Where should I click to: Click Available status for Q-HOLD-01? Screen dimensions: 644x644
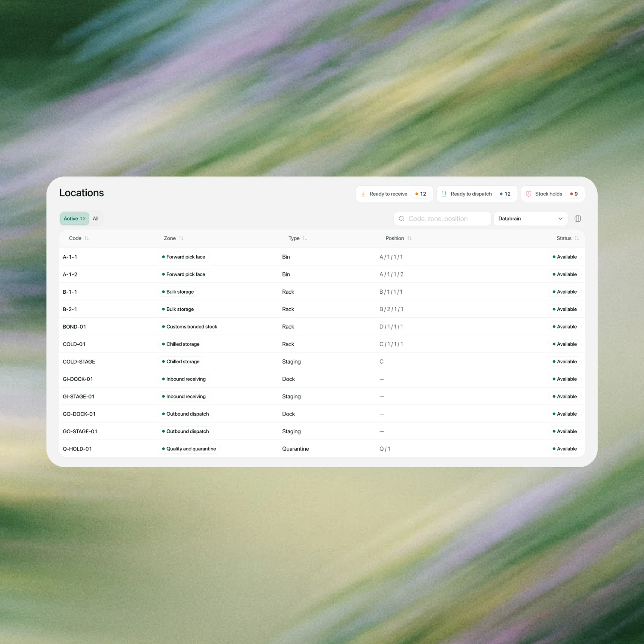[565, 449]
